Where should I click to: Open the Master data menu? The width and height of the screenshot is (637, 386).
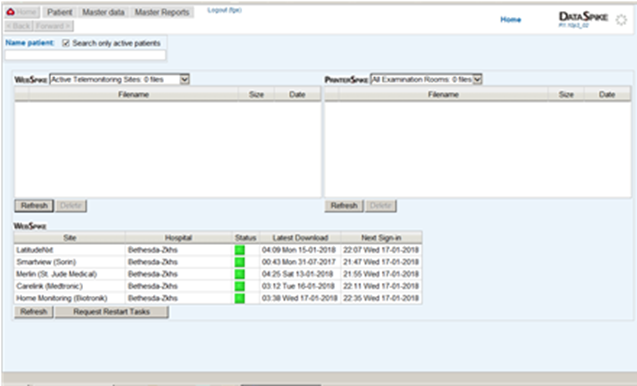point(104,12)
